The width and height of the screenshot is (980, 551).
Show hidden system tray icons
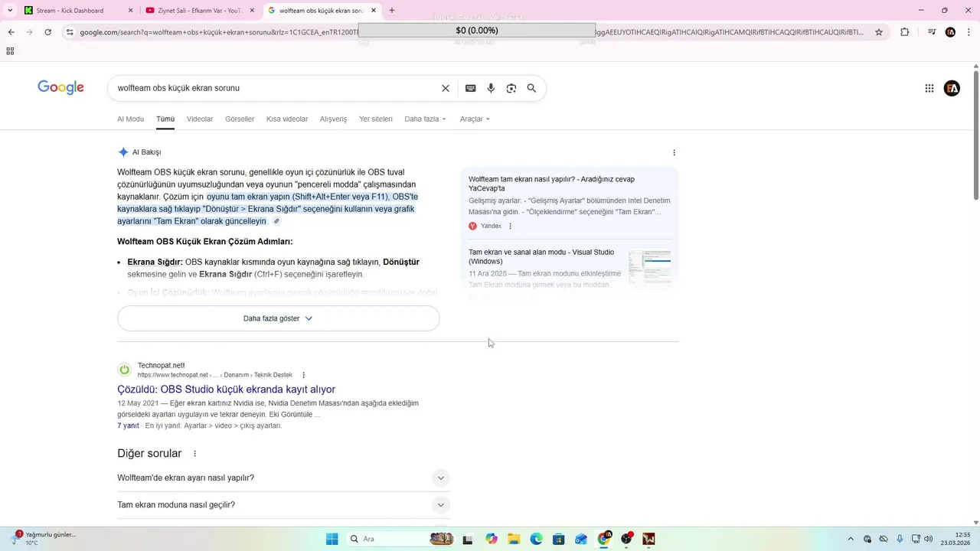pos(851,539)
